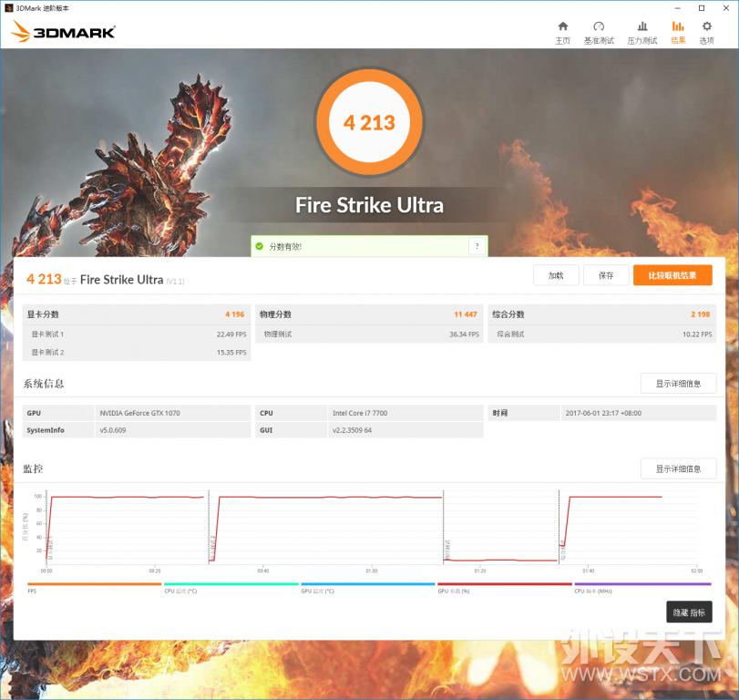The width and height of the screenshot is (739, 700).
Task: Toggle the CPU temperature green legend
Action: coord(231,584)
